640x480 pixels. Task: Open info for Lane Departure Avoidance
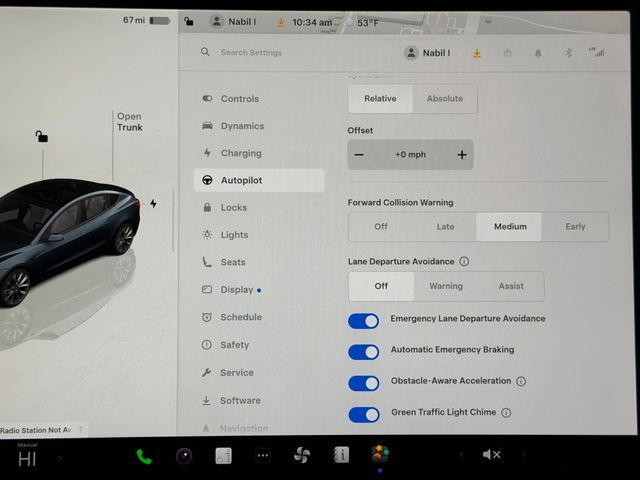pyautogui.click(x=464, y=262)
